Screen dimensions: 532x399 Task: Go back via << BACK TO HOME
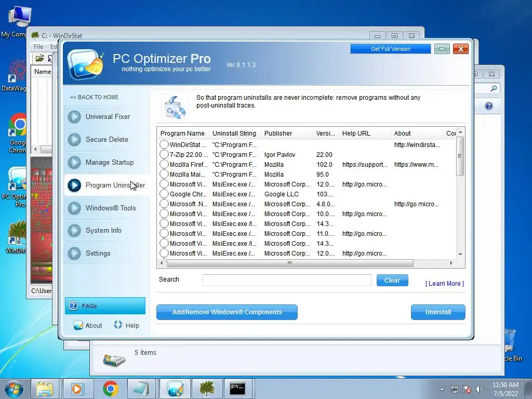pos(95,97)
